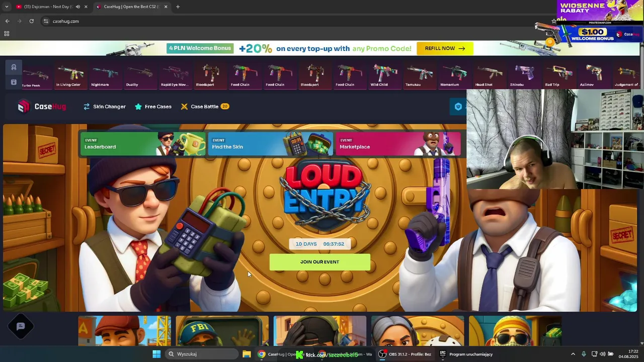This screenshot has height=362, width=644.
Task: Open the Chrome apps grid shortcut
Action: pyautogui.click(x=7, y=34)
